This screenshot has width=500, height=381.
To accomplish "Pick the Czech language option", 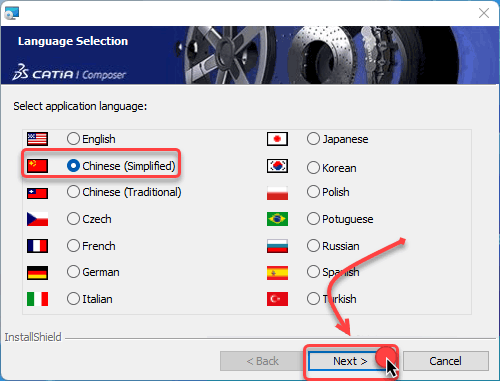I will [x=73, y=219].
